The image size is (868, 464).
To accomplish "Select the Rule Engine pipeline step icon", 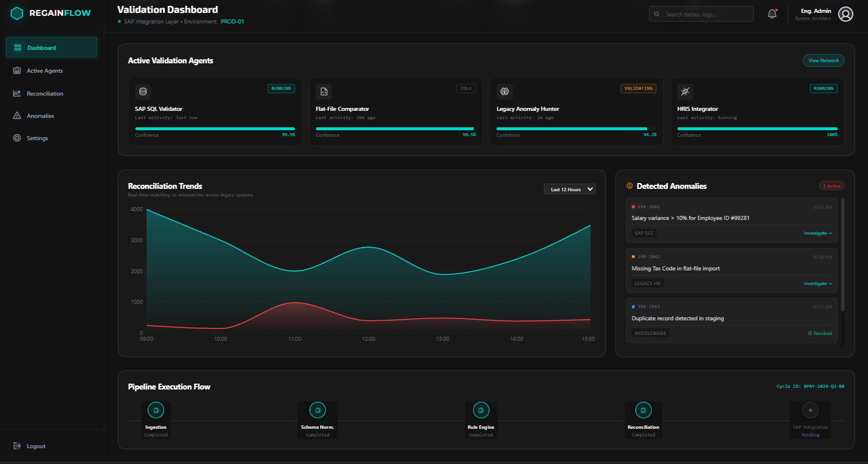I will (481, 410).
